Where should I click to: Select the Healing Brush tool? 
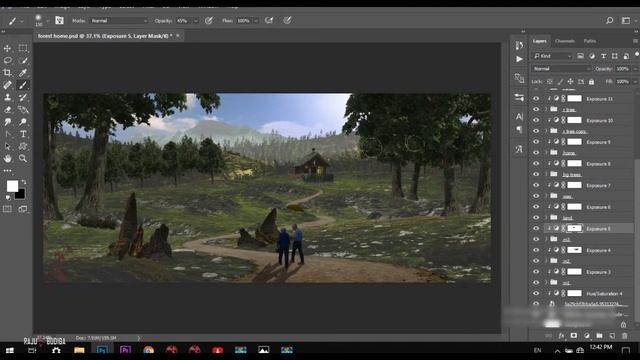tap(7, 85)
